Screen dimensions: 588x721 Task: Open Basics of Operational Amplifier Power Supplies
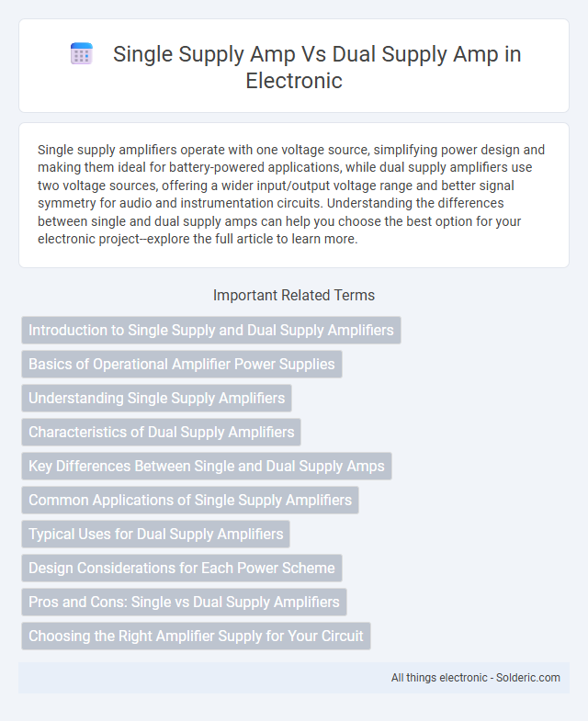(182, 365)
